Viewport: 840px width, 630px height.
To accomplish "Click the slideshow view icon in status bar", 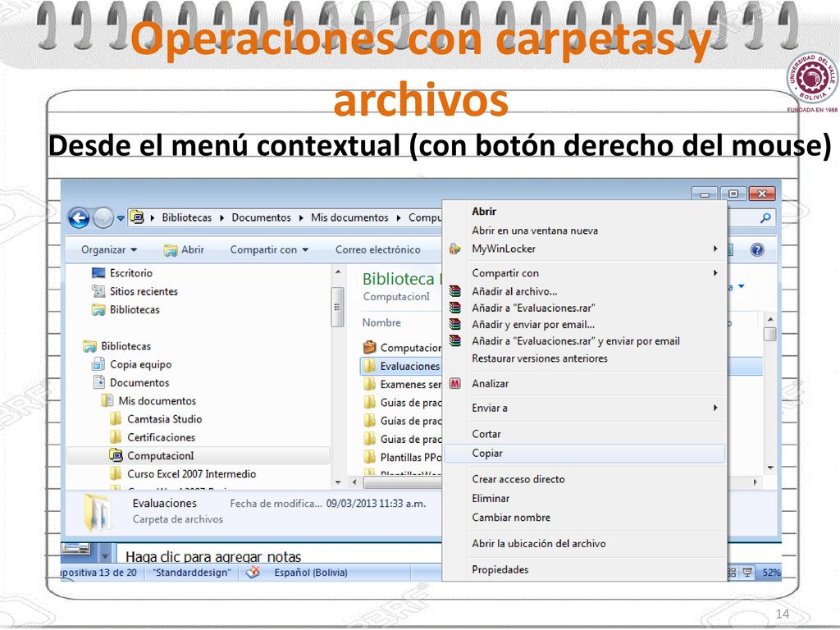I will [x=747, y=573].
